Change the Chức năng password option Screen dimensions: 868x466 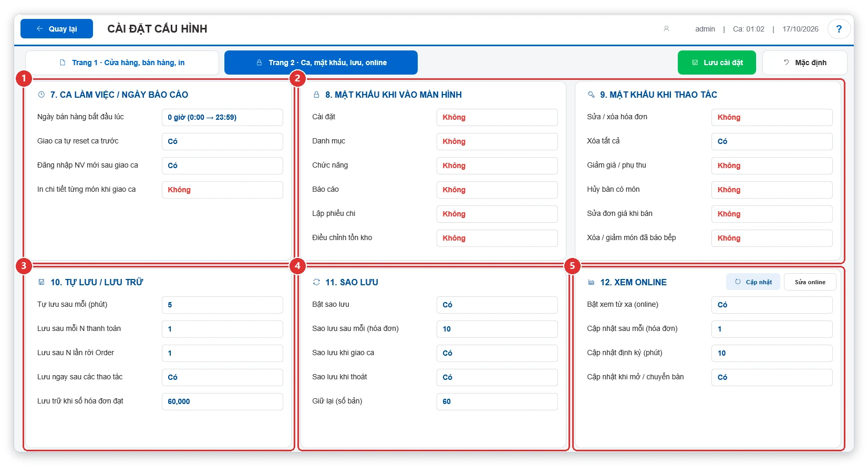497,165
